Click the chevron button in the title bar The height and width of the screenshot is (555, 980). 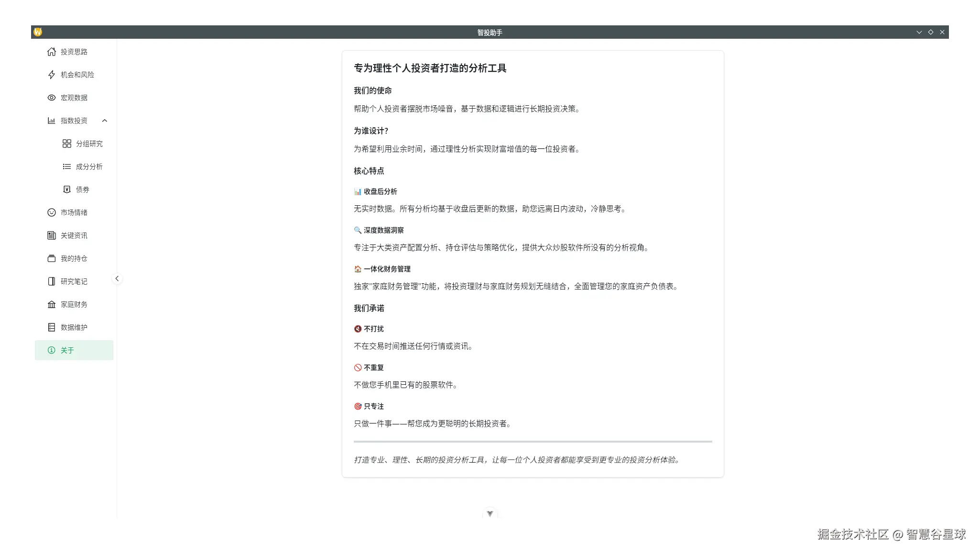[x=919, y=32]
